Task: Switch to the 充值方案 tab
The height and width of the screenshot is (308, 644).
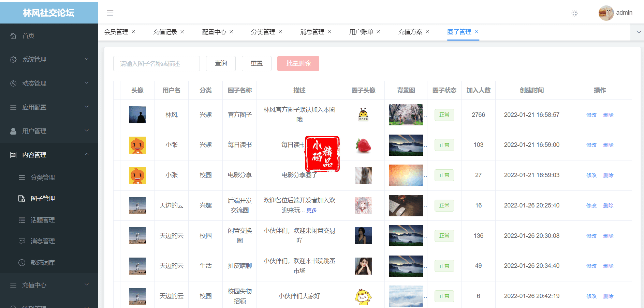Action: tap(410, 32)
